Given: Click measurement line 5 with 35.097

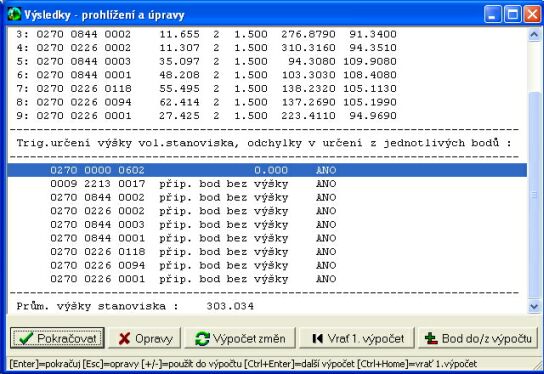Looking at the screenshot, I should pyautogui.click(x=267, y=61).
